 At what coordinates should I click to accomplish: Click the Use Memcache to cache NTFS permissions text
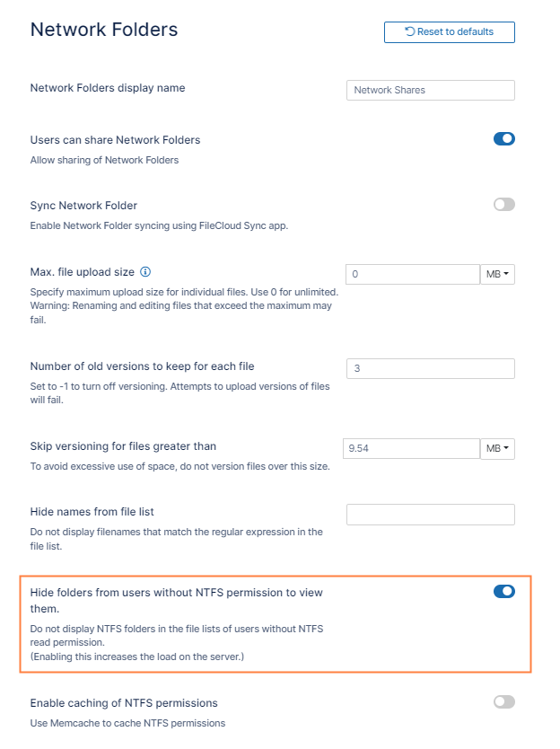click(x=127, y=723)
